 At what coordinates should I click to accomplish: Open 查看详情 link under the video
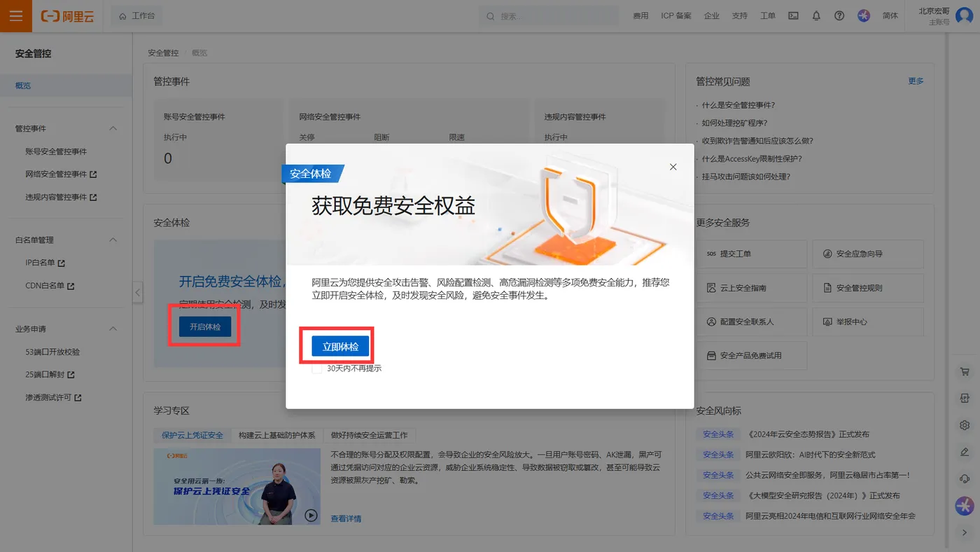tap(346, 519)
